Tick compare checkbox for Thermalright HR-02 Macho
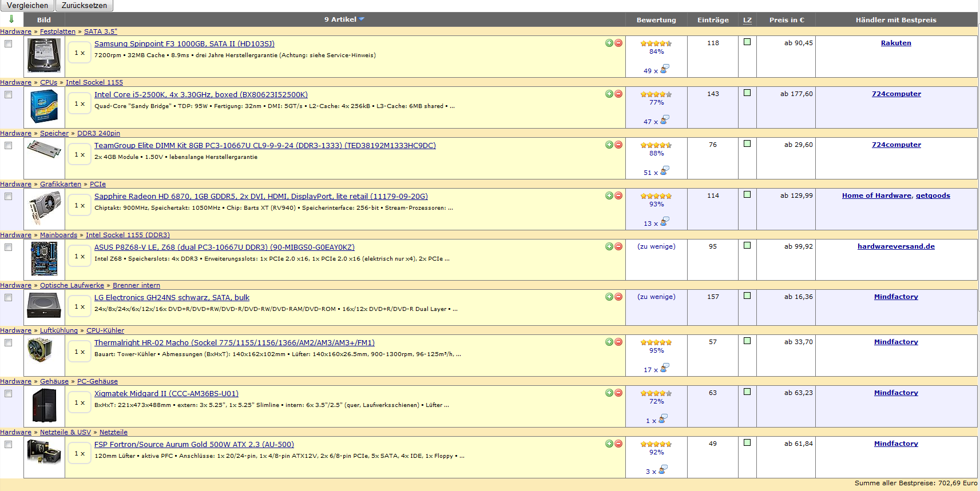 click(8, 342)
